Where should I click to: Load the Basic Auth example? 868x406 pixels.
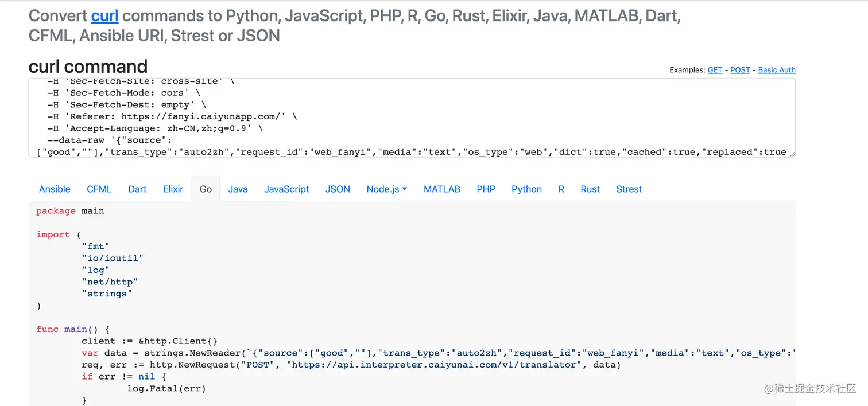point(777,70)
